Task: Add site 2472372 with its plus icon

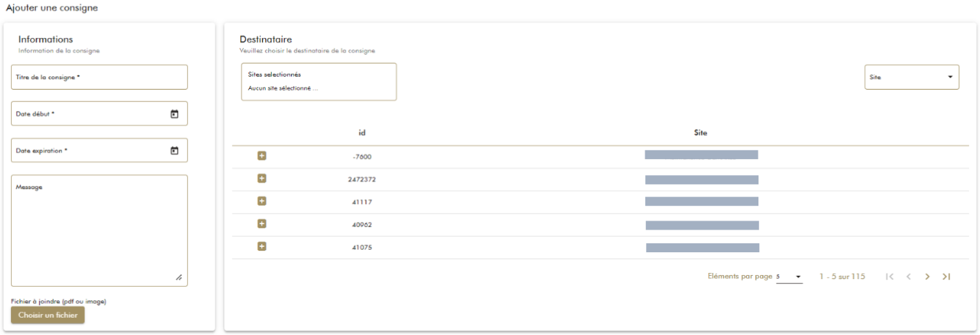Action: click(x=262, y=179)
